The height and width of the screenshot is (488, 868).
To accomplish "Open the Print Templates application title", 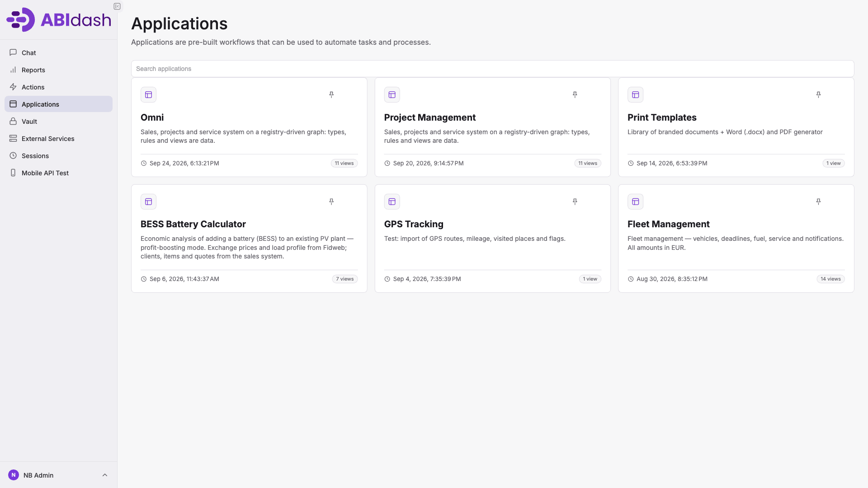I will click(662, 117).
